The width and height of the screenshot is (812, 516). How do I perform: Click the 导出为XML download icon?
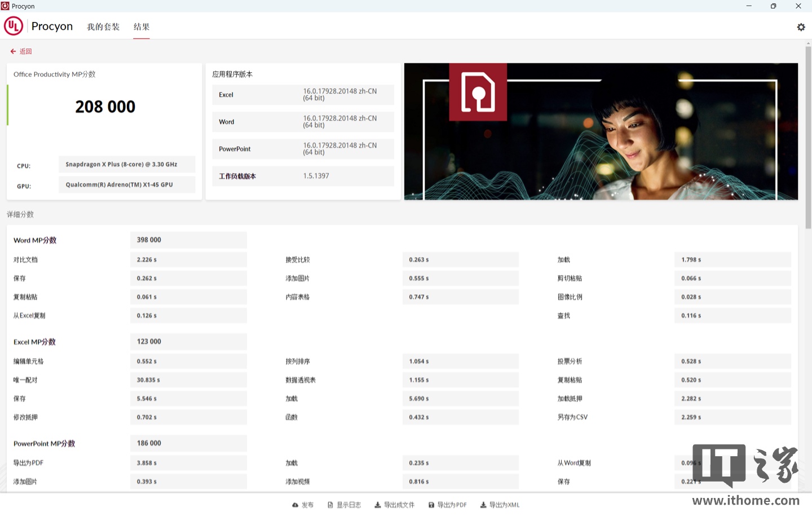(483, 505)
